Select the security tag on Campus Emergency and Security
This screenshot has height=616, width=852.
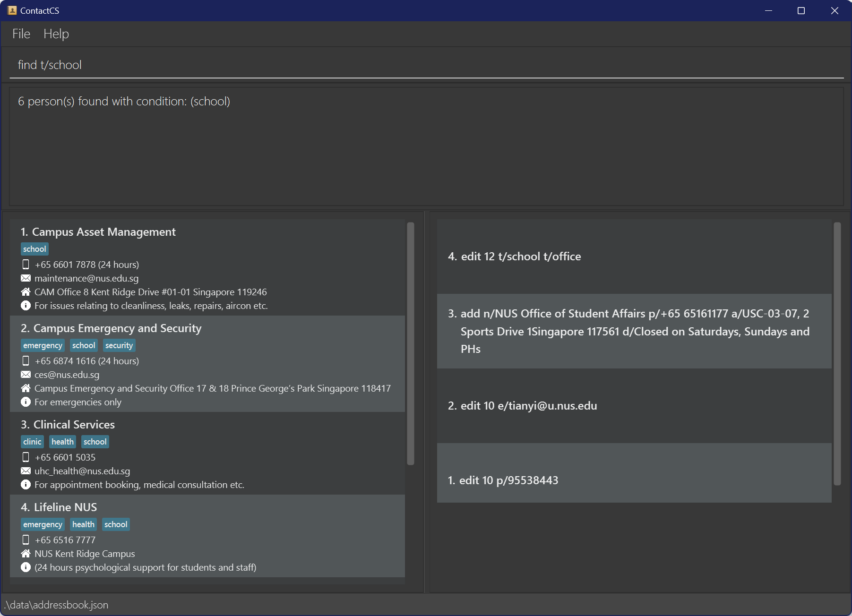(x=119, y=345)
